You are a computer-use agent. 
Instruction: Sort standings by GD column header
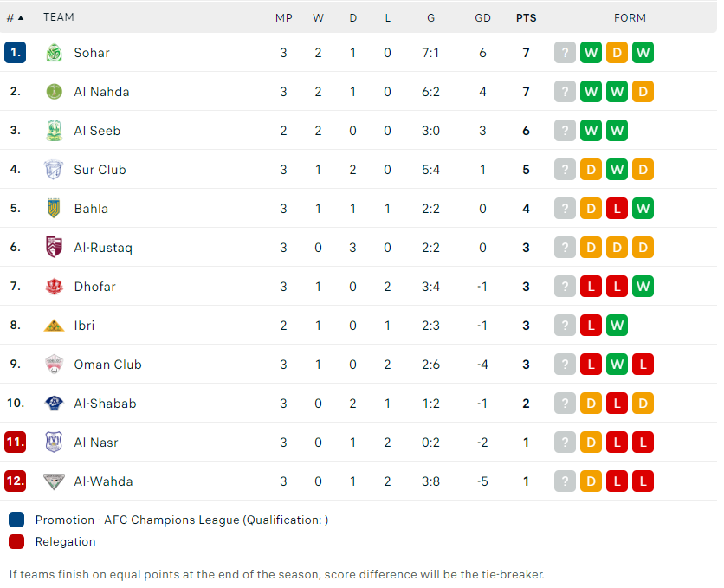coord(482,18)
